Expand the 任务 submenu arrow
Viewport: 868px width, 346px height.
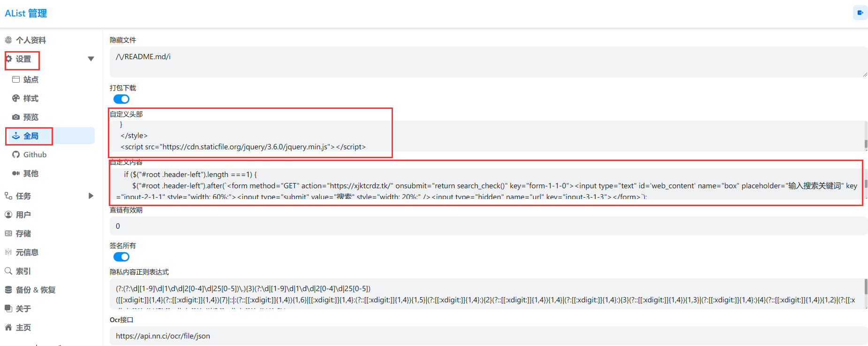[91, 196]
